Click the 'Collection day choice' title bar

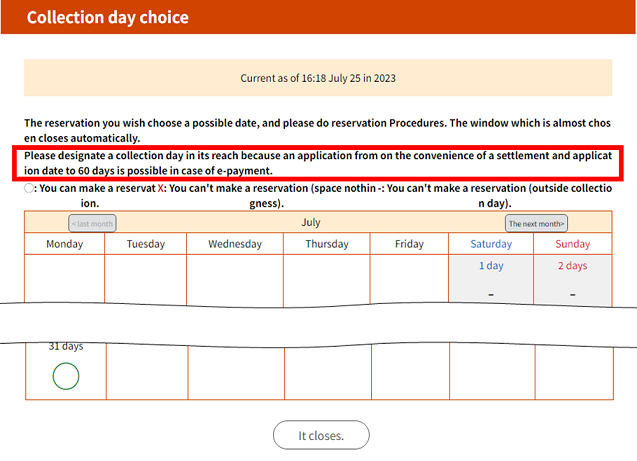pyautogui.click(x=318, y=17)
